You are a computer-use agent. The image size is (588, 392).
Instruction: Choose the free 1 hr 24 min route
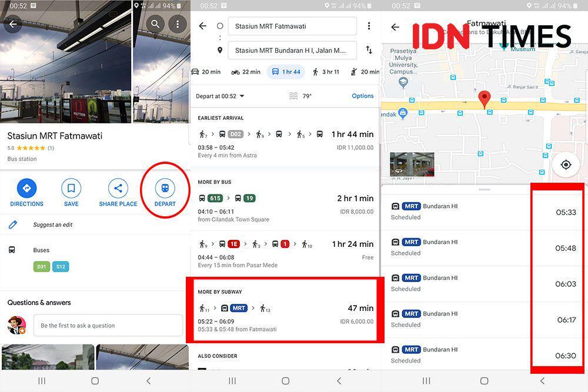point(285,254)
